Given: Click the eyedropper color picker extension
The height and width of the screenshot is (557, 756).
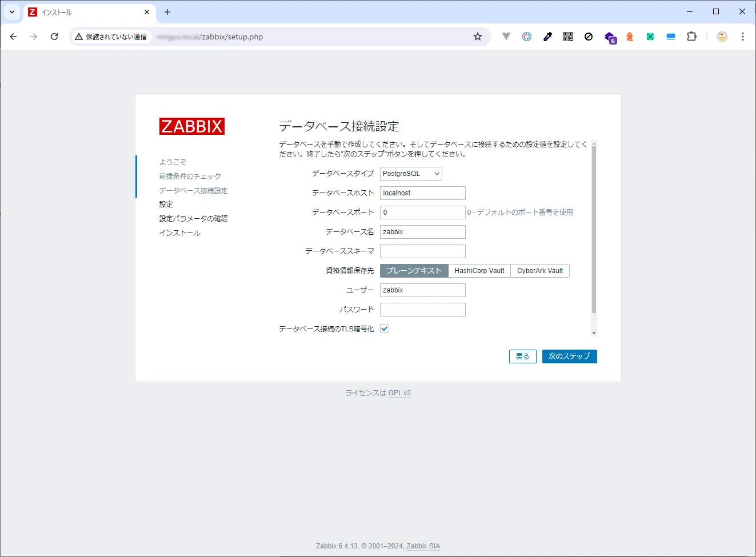Looking at the screenshot, I should pyautogui.click(x=547, y=37).
